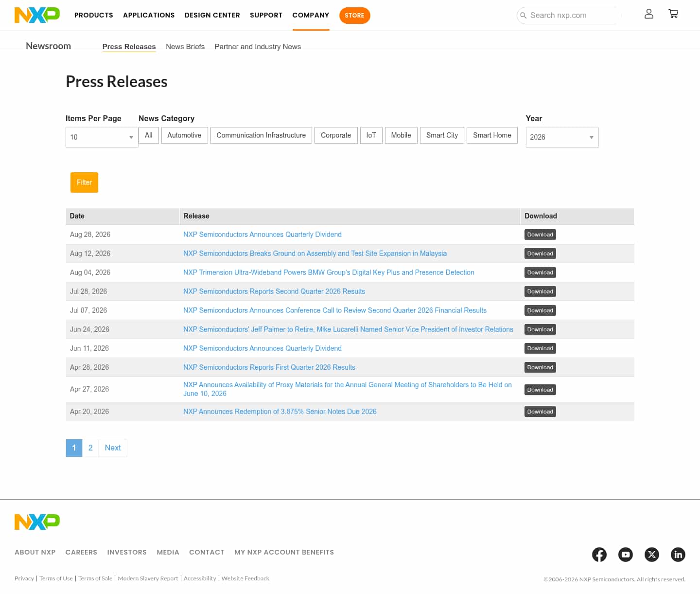Open the Products menu
This screenshot has height=594, width=700.
(x=94, y=15)
